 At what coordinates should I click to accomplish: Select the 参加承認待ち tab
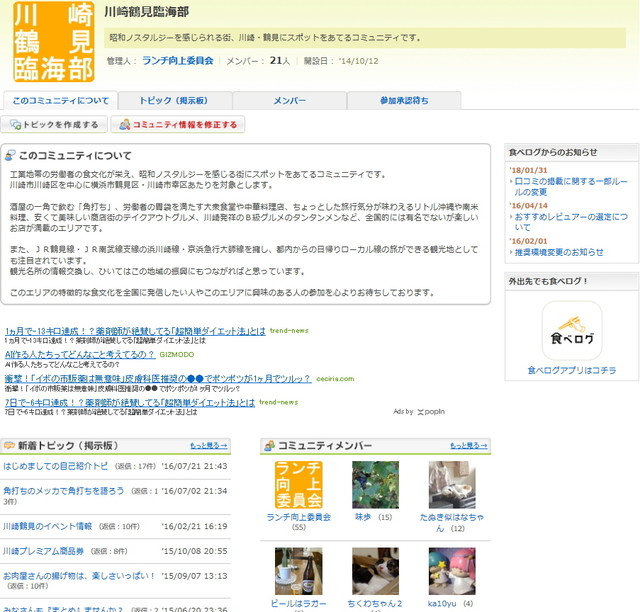click(x=404, y=101)
